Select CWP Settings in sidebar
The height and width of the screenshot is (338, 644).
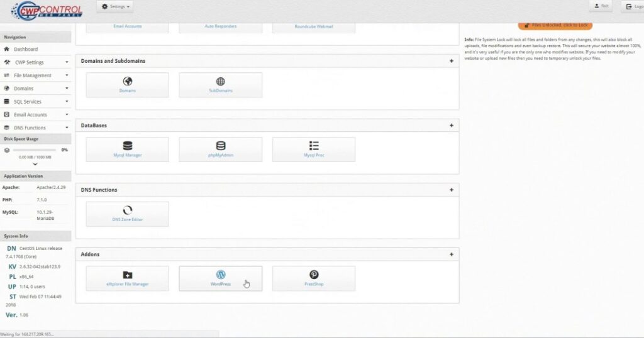(x=29, y=62)
